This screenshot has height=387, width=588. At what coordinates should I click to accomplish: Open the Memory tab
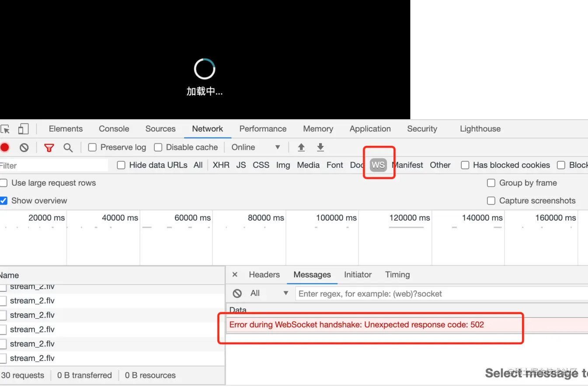tap(318, 129)
